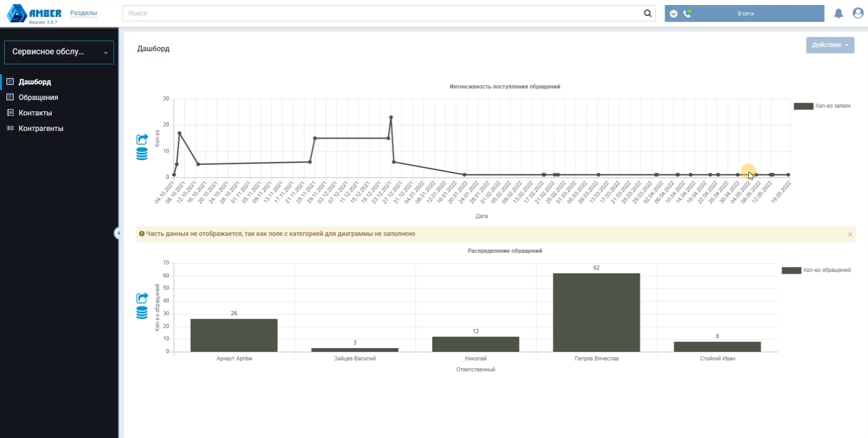Click the 'Разделы' link
This screenshot has width=868, height=438.
(x=83, y=13)
